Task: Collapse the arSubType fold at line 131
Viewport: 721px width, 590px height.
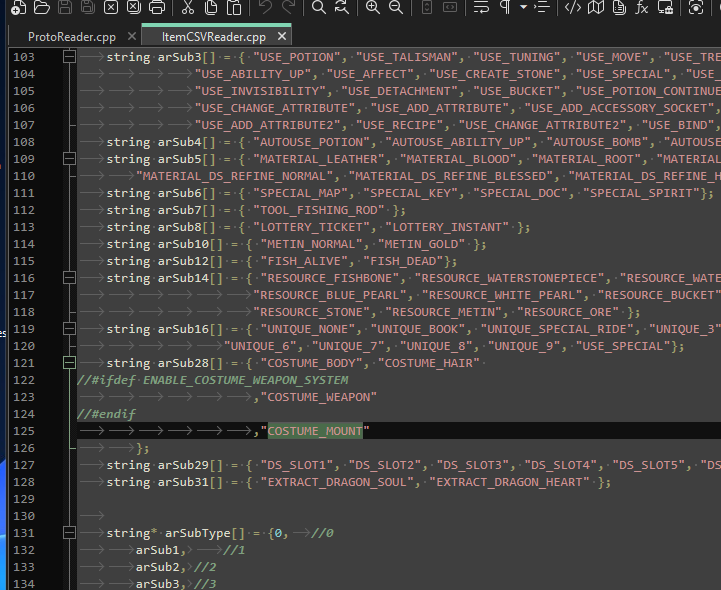Action: (69, 533)
